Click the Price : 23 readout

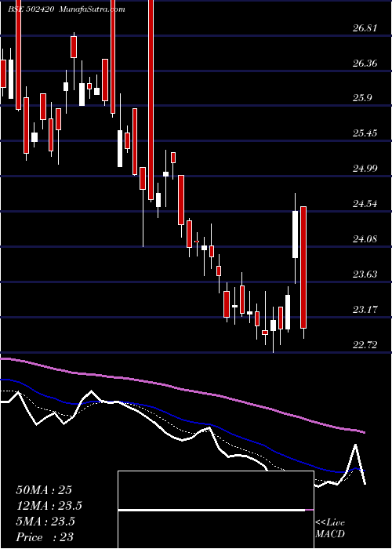point(45,537)
